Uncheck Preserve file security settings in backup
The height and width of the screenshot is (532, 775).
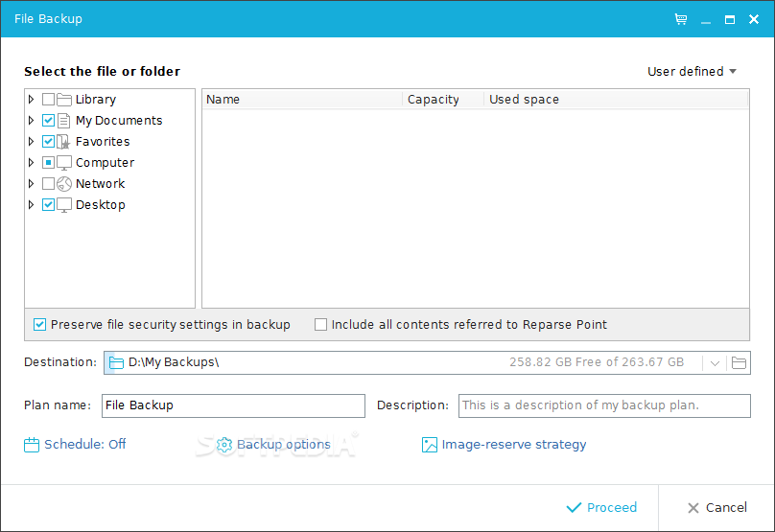coord(39,325)
